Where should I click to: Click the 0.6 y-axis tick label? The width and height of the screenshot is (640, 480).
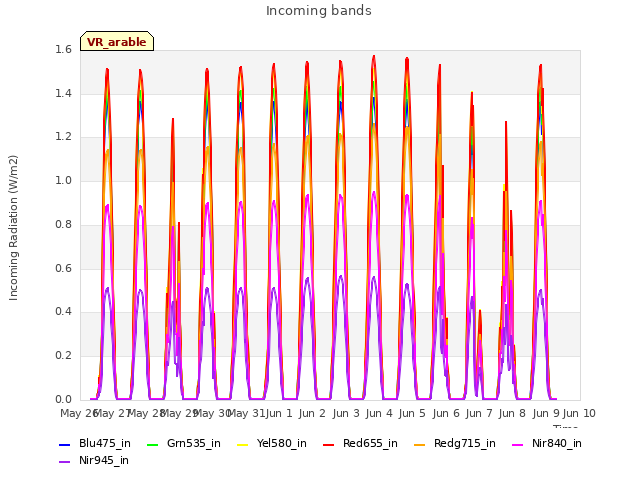coord(63,268)
